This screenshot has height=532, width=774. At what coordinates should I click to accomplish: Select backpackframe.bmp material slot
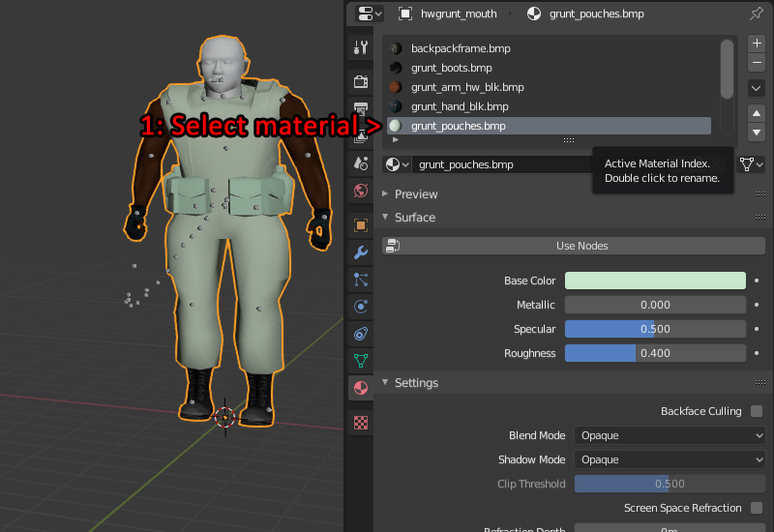pyautogui.click(x=549, y=48)
